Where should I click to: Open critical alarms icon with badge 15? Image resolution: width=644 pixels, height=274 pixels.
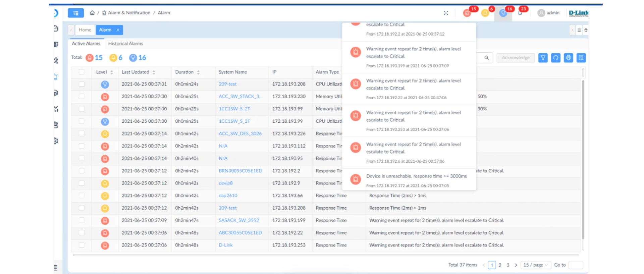click(467, 13)
